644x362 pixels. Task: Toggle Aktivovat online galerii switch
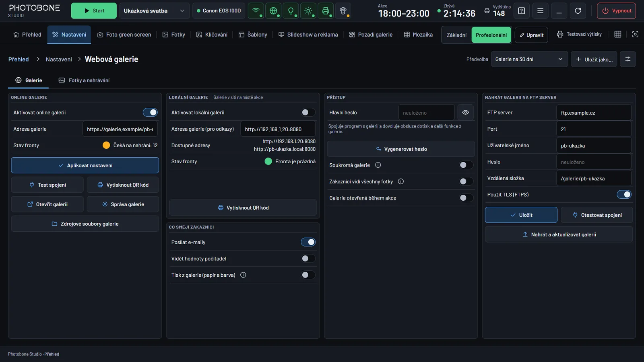pyautogui.click(x=150, y=113)
